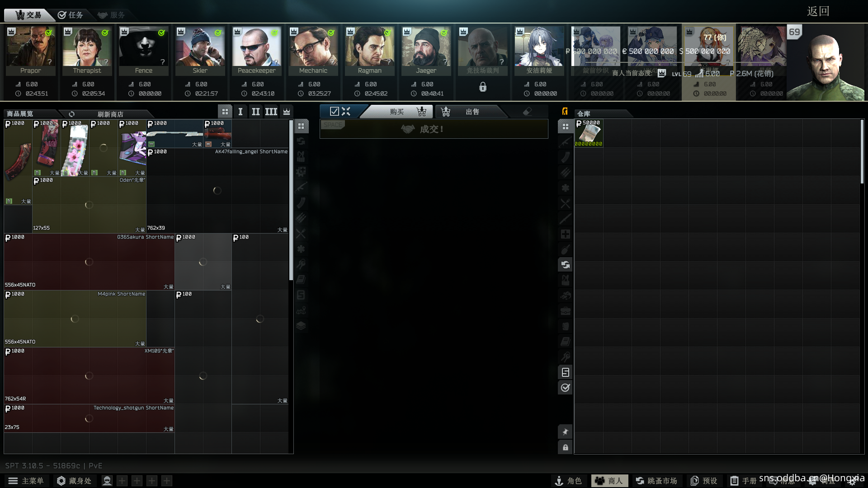This screenshot has height=488, width=868.
Task: Click the stash panel scrollbar
Action: [x=862, y=151]
